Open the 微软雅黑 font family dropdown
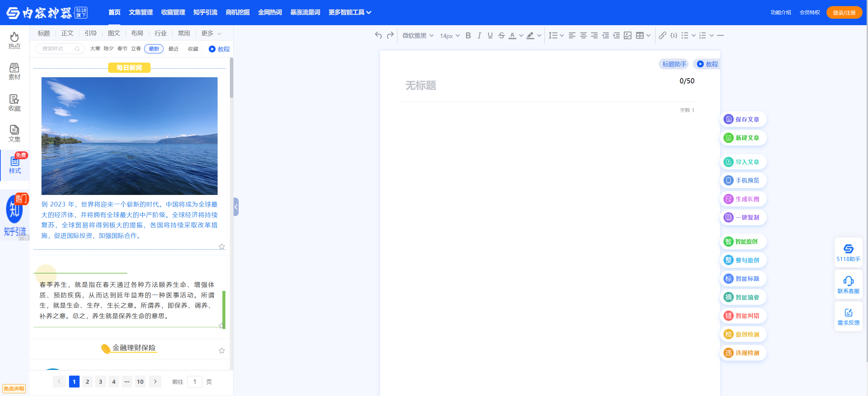 tap(418, 35)
